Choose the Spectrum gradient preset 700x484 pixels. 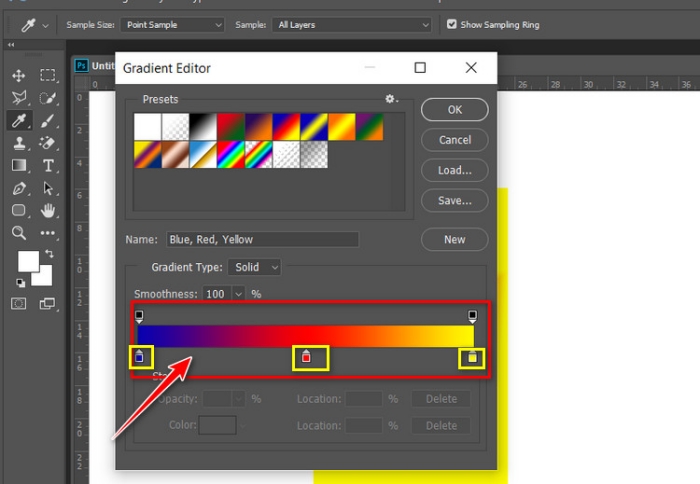coord(231,154)
